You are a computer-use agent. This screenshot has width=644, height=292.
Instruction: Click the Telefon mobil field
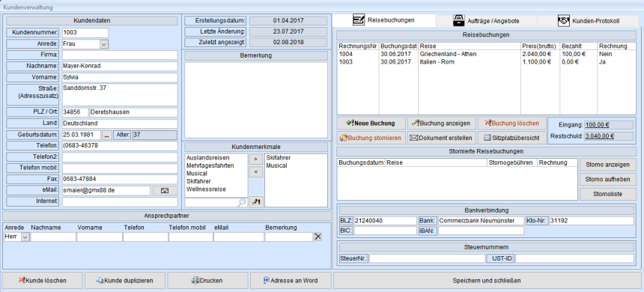coord(120,168)
